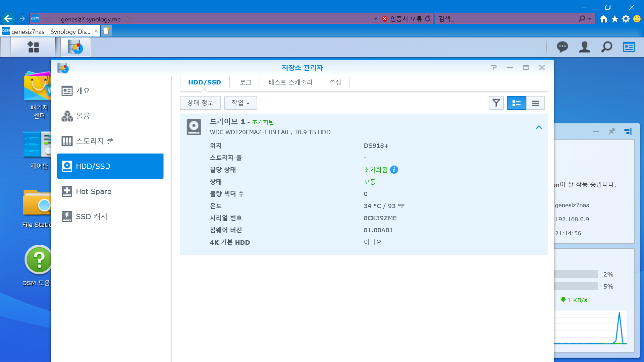Click the widget panel dock icon
The image size is (644, 362).
628,131
